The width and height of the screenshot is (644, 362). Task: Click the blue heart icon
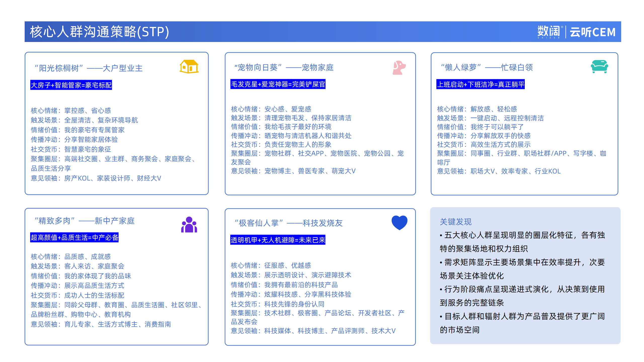[399, 222]
